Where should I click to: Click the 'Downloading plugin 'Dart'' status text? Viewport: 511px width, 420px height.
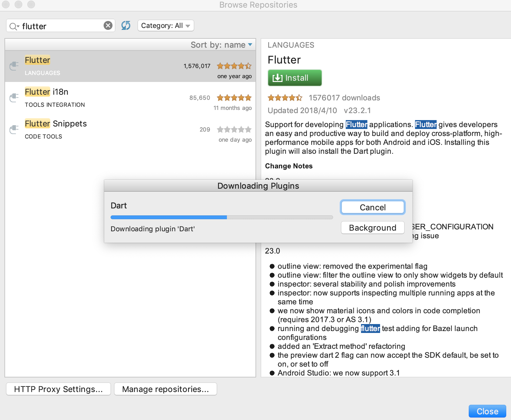point(153,229)
